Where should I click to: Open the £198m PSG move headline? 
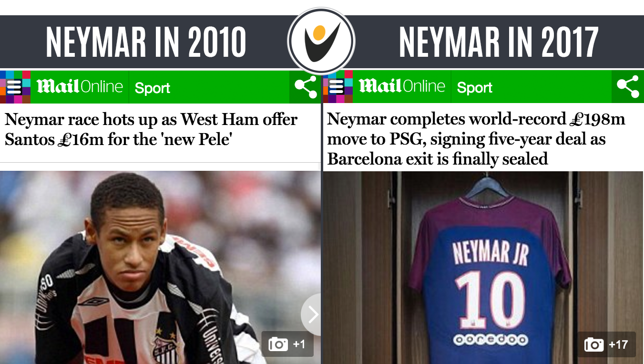coord(476,139)
